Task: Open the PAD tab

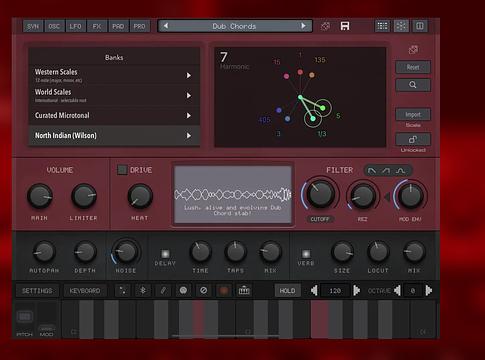Action: pyautogui.click(x=118, y=26)
